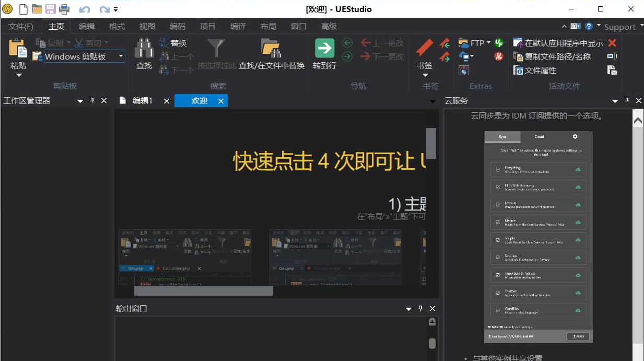Close the 工作区管理器 panel
The image size is (644, 361).
coord(104,100)
